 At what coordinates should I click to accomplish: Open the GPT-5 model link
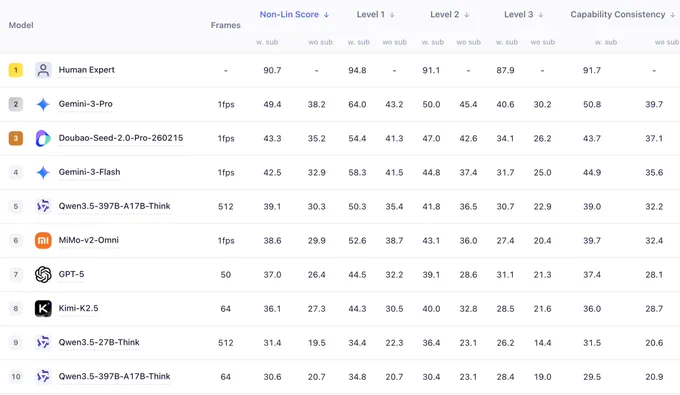pos(71,274)
